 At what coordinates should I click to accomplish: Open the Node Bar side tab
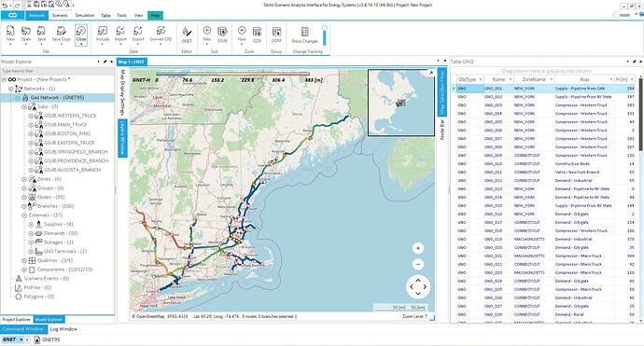tap(441, 130)
